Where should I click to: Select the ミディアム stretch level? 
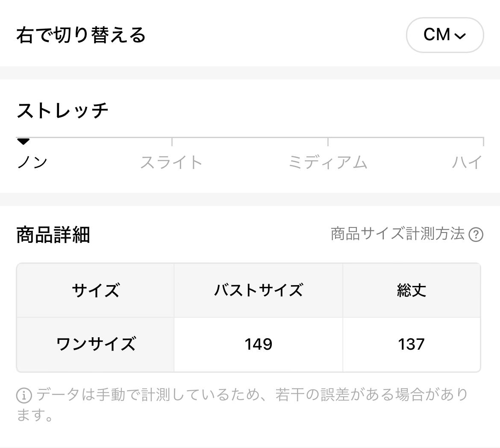328,162
